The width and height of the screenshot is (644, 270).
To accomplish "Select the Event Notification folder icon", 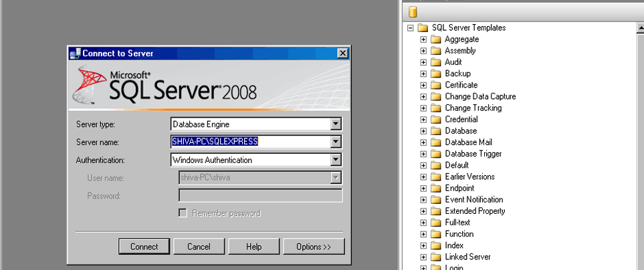I will coord(436,200).
